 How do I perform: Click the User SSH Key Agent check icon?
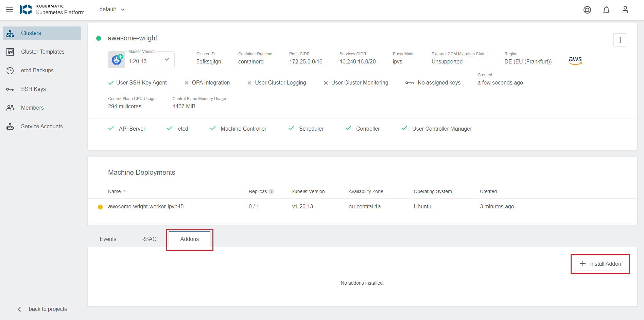(111, 83)
